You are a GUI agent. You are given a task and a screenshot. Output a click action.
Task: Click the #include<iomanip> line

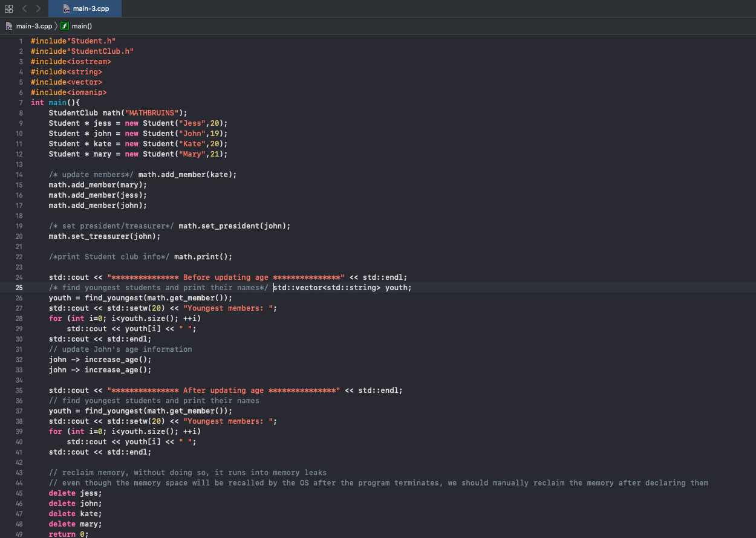[x=69, y=92]
